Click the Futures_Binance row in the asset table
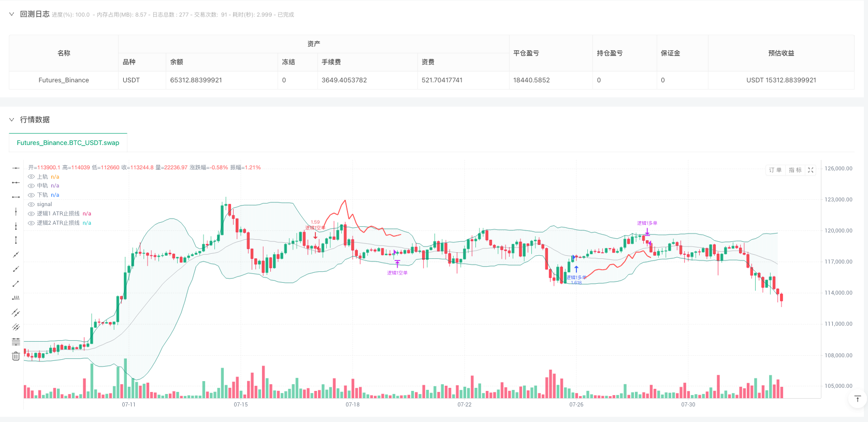This screenshot has width=868, height=422. pos(64,80)
